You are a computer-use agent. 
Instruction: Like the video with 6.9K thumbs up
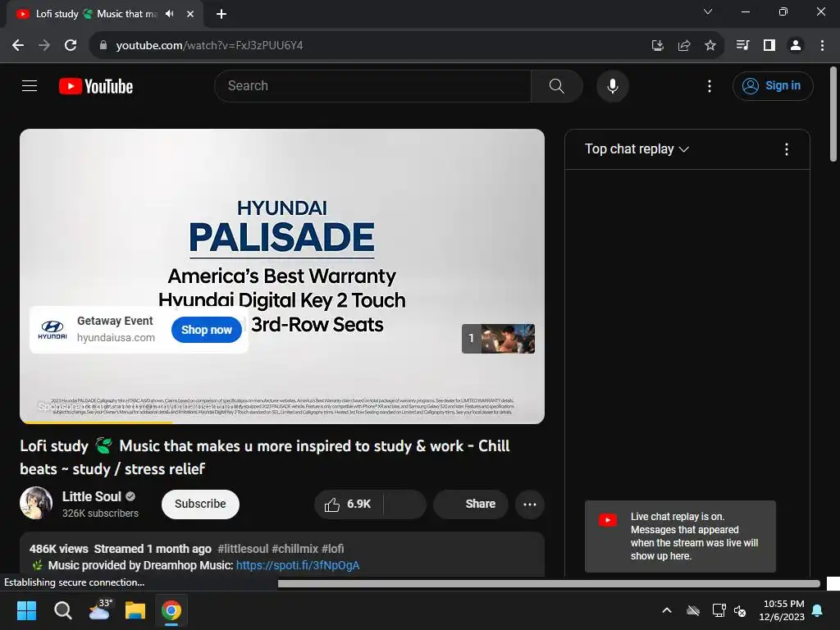click(x=348, y=504)
